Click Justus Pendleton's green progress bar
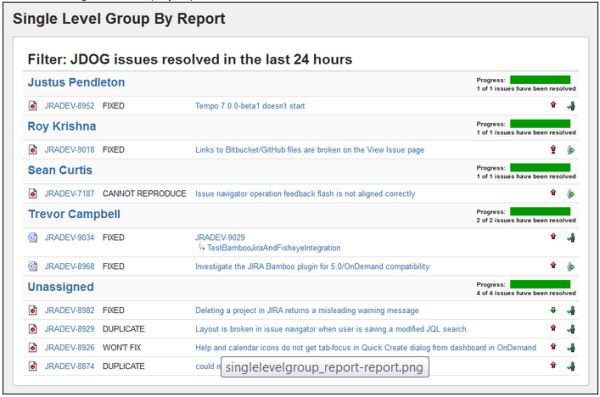600x397 pixels. pos(540,80)
